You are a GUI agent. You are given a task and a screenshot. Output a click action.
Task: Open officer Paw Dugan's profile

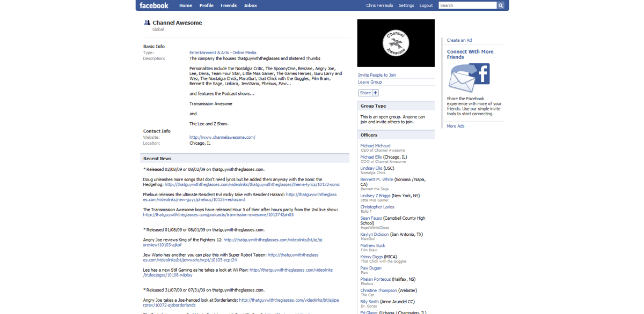coord(371,268)
